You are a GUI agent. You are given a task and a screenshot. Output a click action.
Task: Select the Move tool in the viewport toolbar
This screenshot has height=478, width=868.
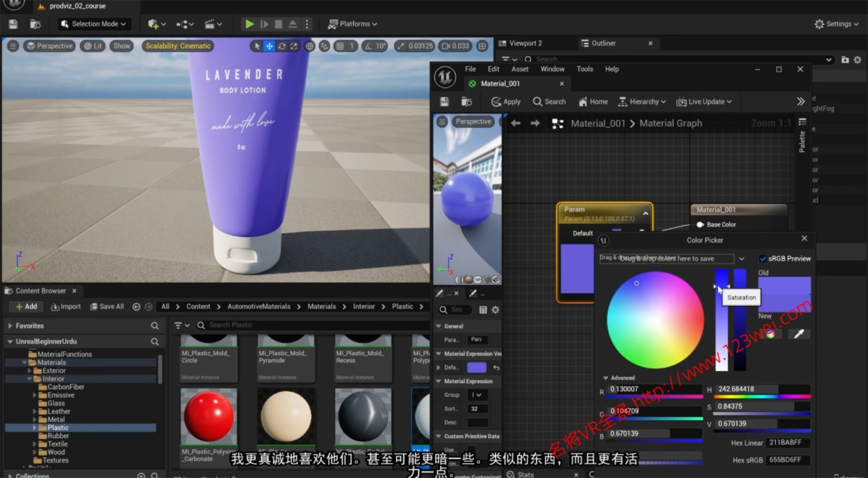click(269, 46)
